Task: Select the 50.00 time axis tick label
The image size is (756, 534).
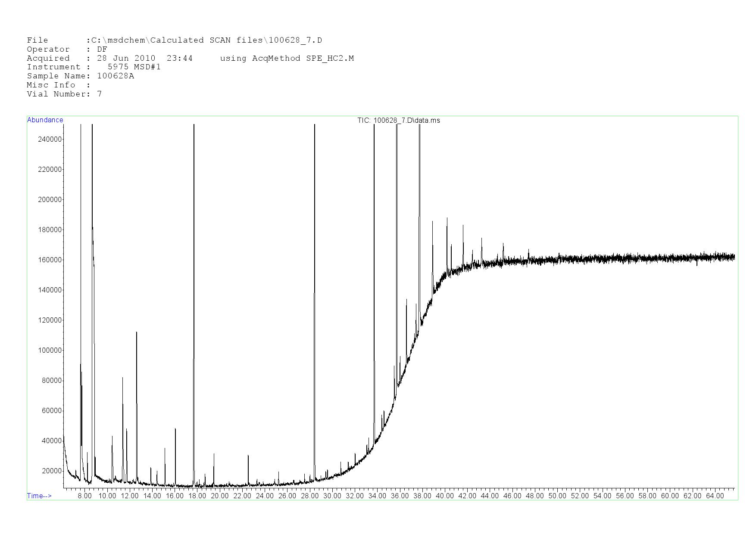Action: pyautogui.click(x=557, y=496)
